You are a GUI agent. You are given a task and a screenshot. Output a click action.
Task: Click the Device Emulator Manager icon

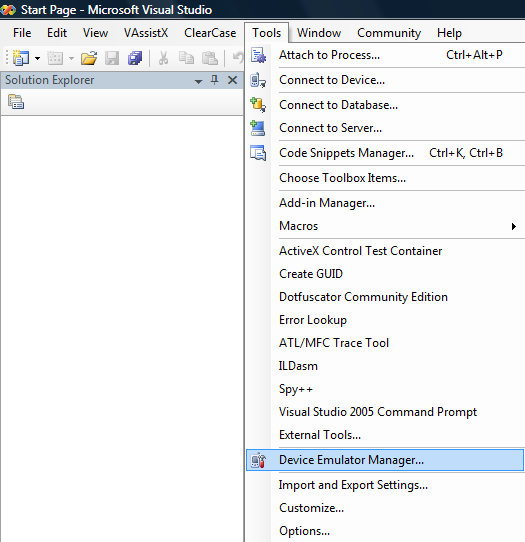(258, 460)
